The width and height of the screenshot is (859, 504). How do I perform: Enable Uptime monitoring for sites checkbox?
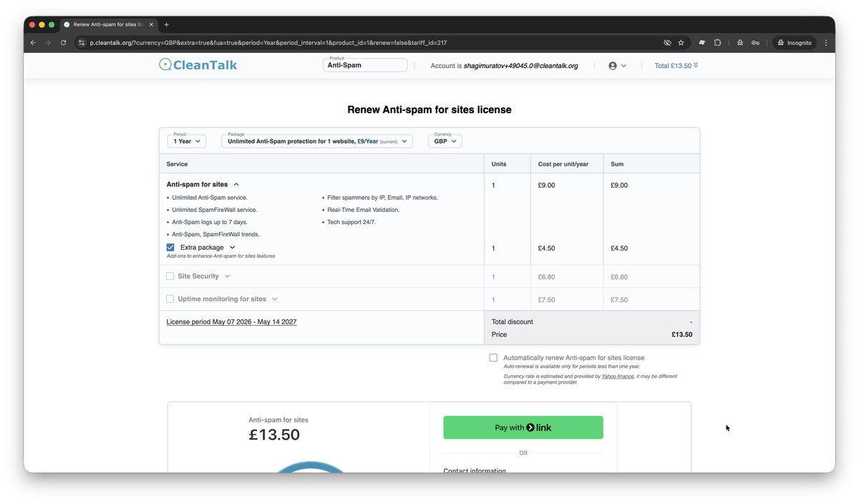tap(170, 299)
